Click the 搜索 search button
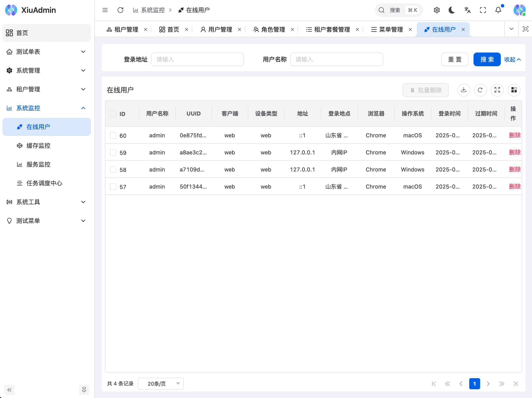 click(x=487, y=59)
